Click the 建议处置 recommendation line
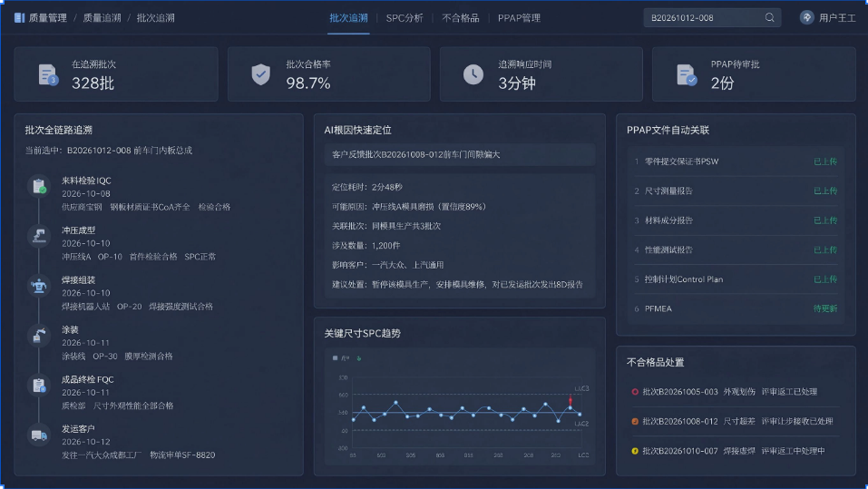This screenshot has height=489, width=868. click(x=457, y=284)
